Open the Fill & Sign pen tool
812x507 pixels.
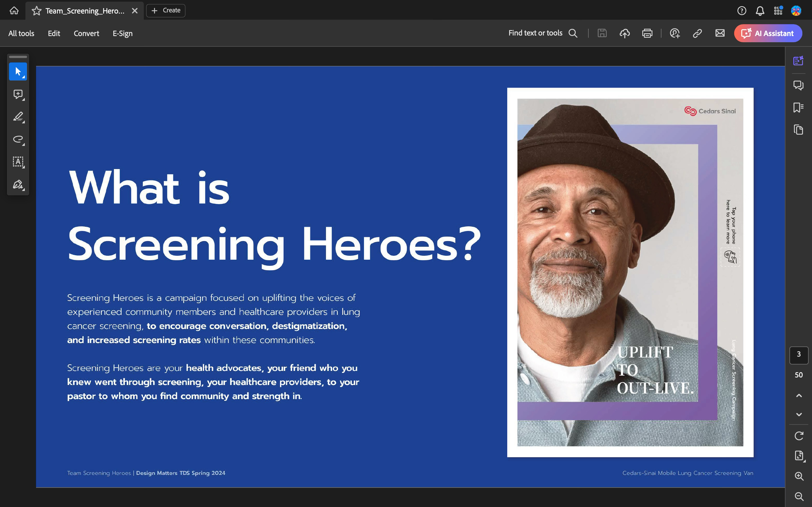[18, 184]
